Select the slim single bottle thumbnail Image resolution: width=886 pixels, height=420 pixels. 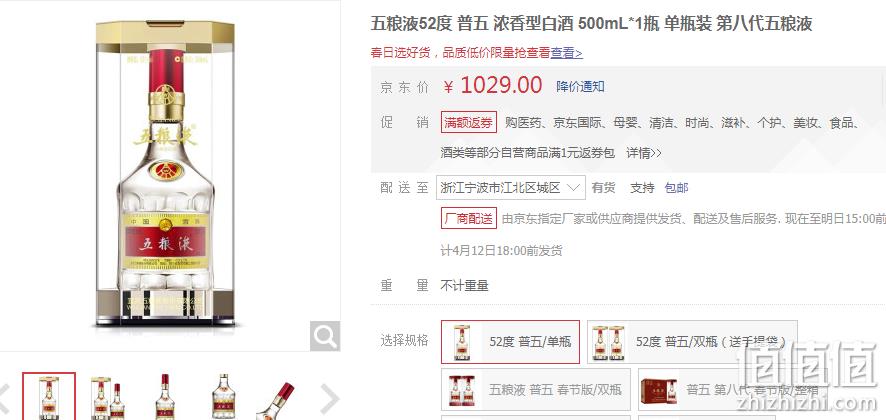tap(165, 397)
